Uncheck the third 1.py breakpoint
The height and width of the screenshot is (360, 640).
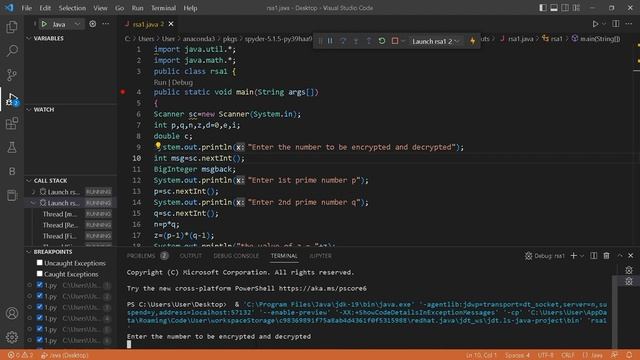tap(40, 307)
